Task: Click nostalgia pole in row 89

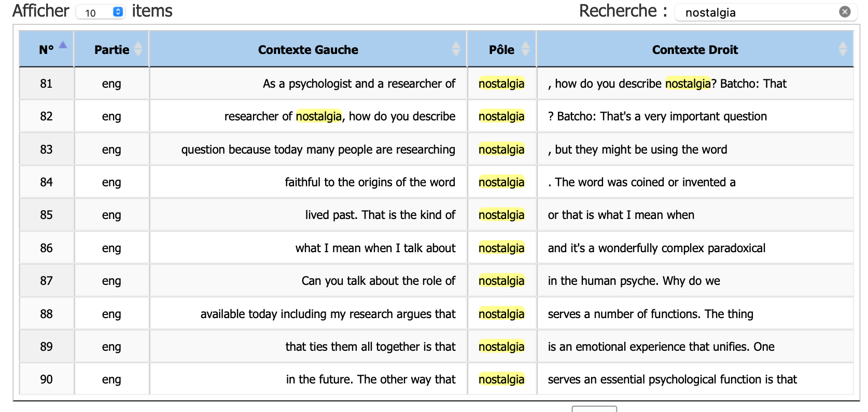Action: (x=501, y=347)
